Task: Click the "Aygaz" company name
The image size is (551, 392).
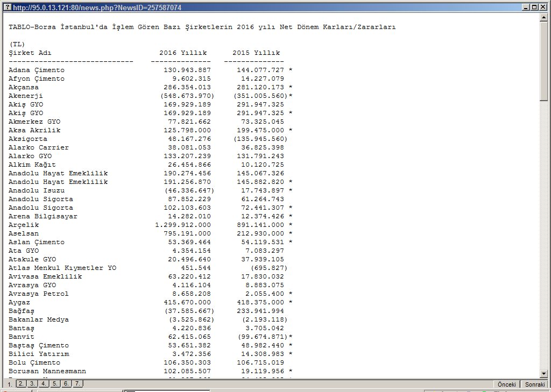Action: [19, 302]
